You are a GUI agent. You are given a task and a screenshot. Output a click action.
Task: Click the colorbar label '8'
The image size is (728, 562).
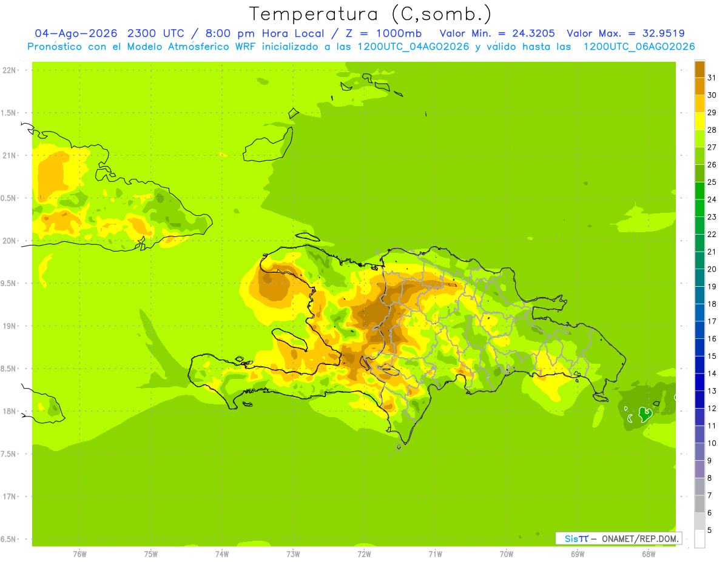pyautogui.click(x=709, y=478)
